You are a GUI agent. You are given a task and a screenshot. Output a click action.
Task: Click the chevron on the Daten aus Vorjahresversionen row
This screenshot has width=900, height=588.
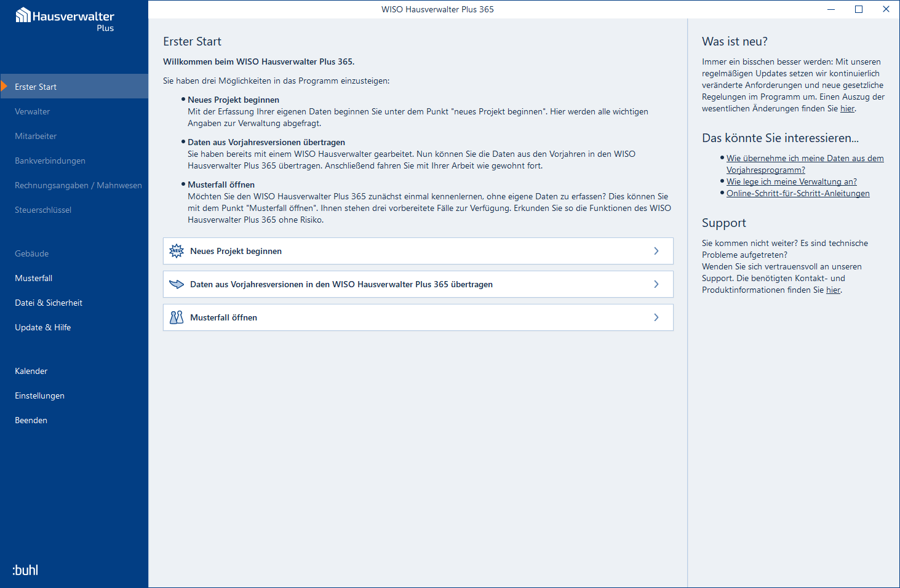(x=656, y=284)
